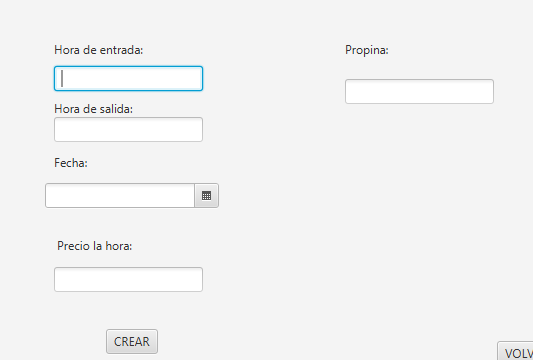Go back using the VOLV button
Viewport: 533px width, 360px height.
515,351
